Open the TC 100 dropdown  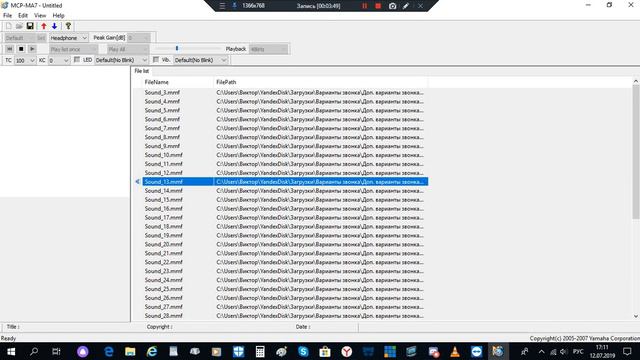[25, 60]
